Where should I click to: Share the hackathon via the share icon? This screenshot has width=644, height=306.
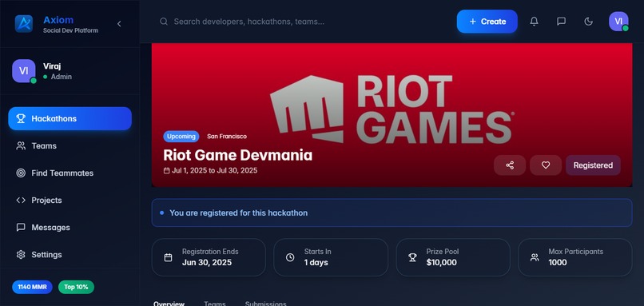pyautogui.click(x=510, y=165)
